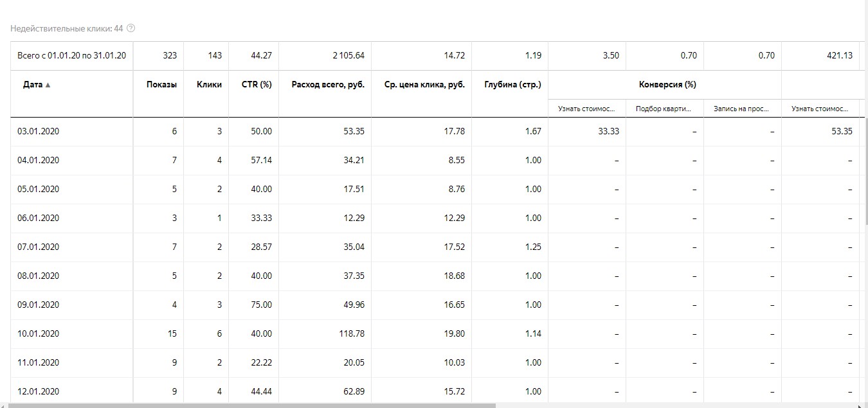This screenshot has width=868, height=408.
Task: Click the Расход всего, руб. header
Action: click(328, 85)
